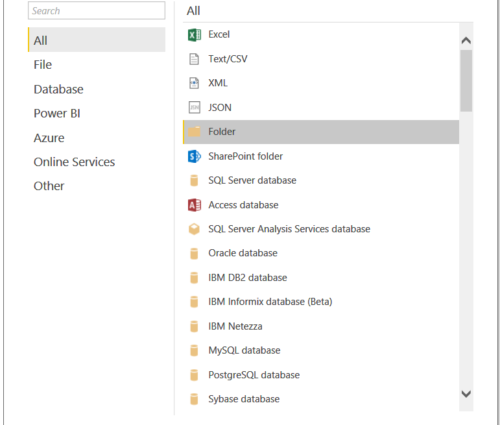Click the SharePoint folder icon
The width and height of the screenshot is (500, 425).
[x=194, y=156]
